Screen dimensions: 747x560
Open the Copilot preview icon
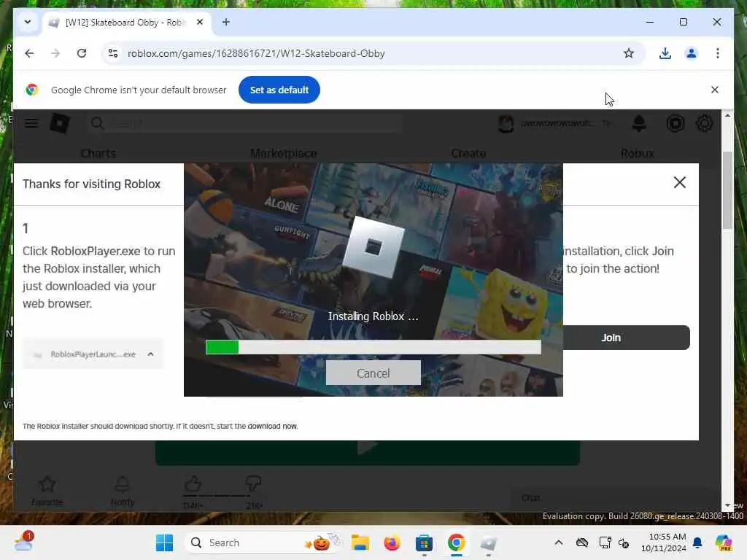click(x=724, y=542)
